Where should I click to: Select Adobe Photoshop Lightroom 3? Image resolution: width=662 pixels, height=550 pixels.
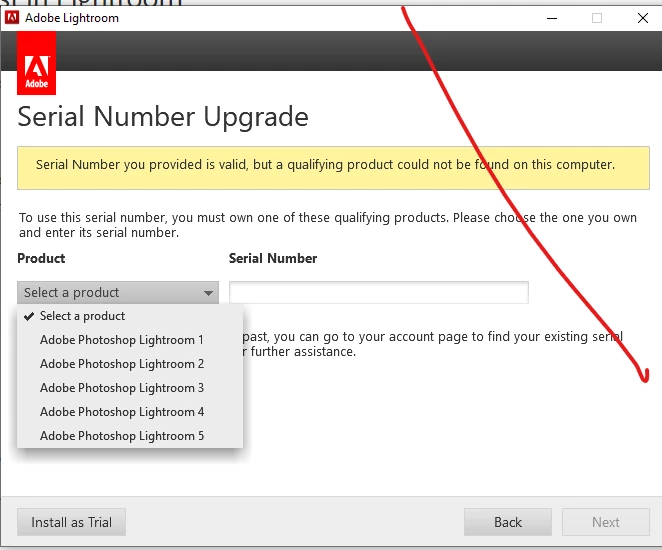pos(130,388)
